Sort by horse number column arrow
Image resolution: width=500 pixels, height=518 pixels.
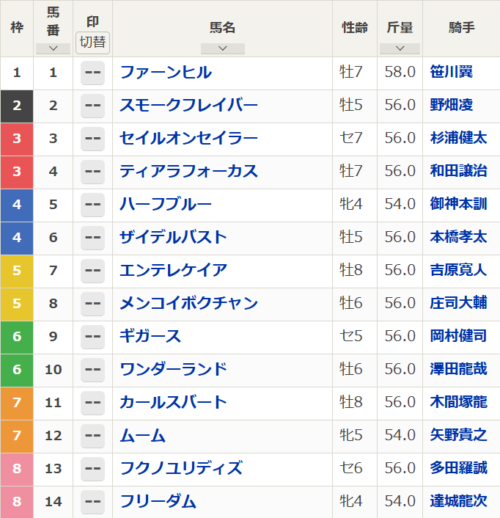(53, 49)
